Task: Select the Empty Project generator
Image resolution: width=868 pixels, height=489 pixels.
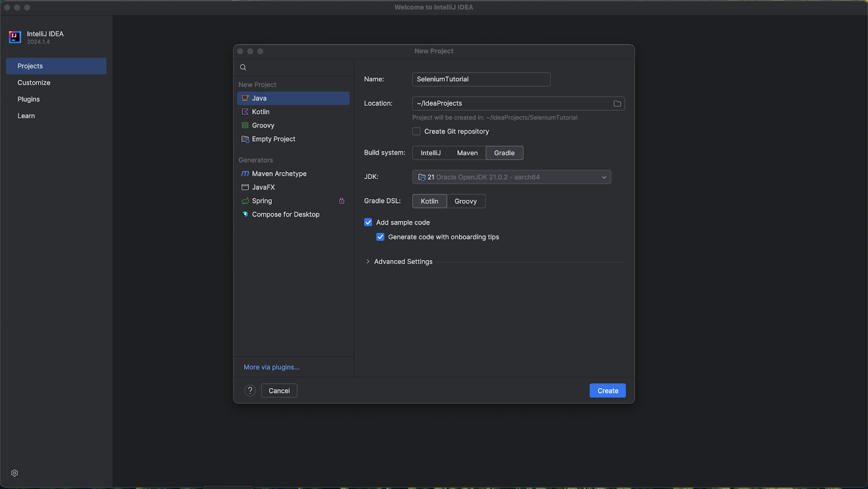Action: pyautogui.click(x=273, y=139)
